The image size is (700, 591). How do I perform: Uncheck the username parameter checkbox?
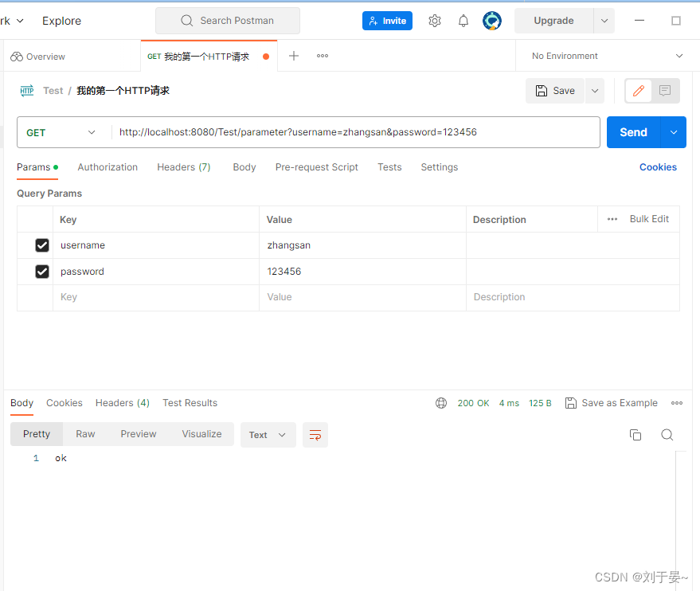pos(42,245)
